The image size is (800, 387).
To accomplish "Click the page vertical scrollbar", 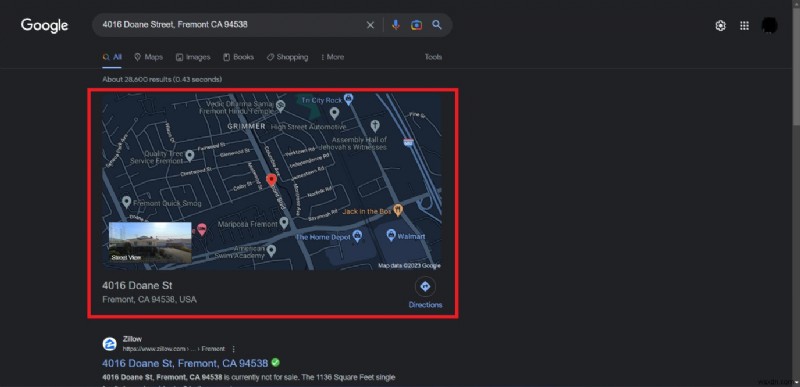I will [x=795, y=66].
